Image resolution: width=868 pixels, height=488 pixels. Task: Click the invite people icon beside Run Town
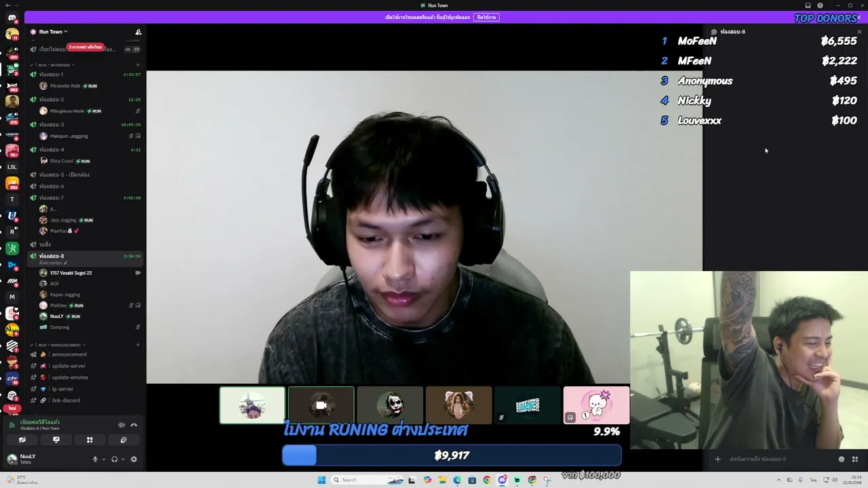tap(138, 32)
